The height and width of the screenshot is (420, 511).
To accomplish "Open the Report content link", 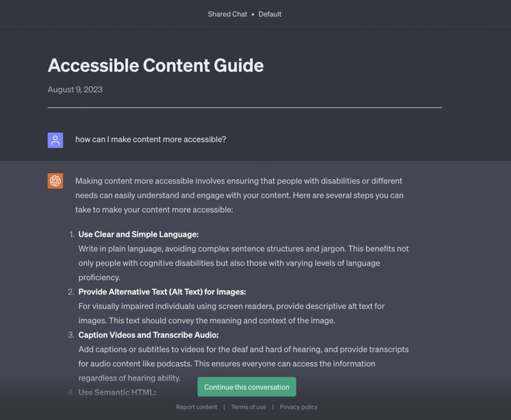I will point(197,407).
